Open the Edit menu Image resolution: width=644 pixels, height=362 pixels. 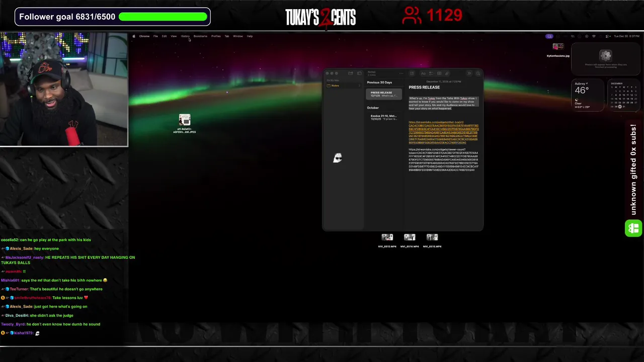point(164,36)
